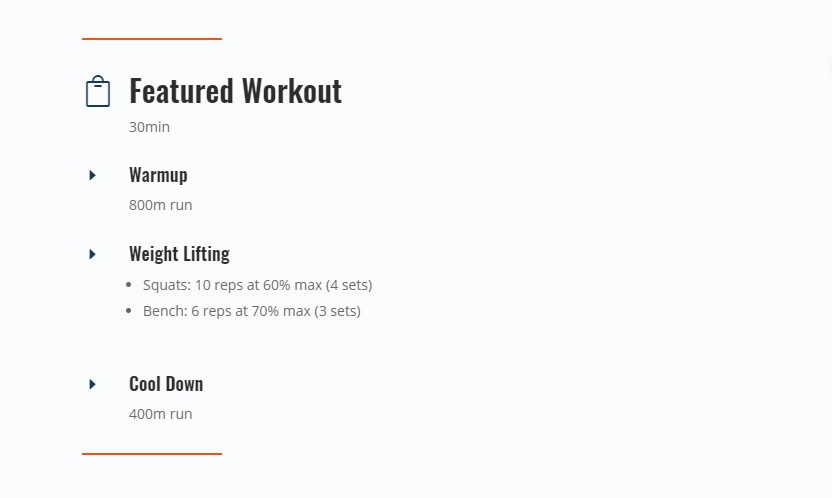Toggle the Weight Lifting disclosure triangle
This screenshot has height=498, width=832.
tap(93, 254)
